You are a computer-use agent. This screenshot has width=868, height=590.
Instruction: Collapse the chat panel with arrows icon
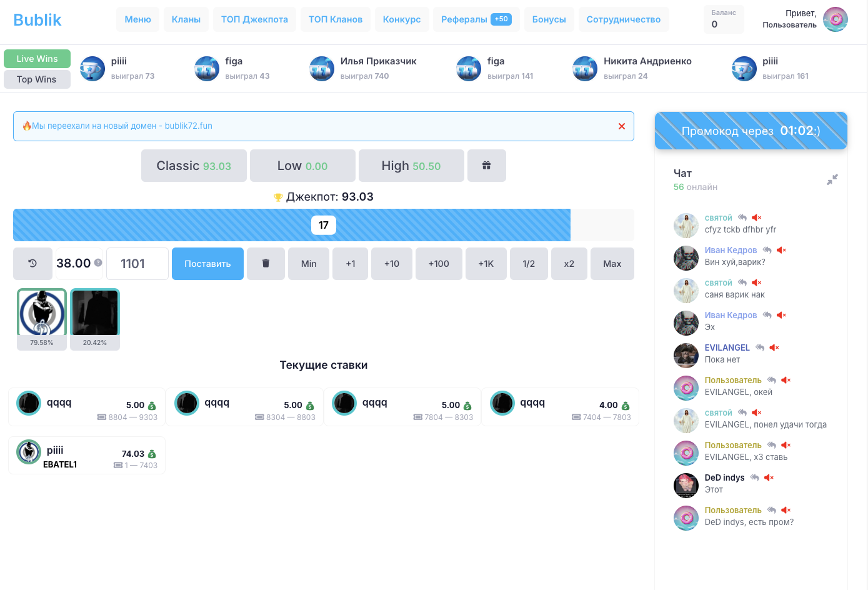tap(832, 180)
